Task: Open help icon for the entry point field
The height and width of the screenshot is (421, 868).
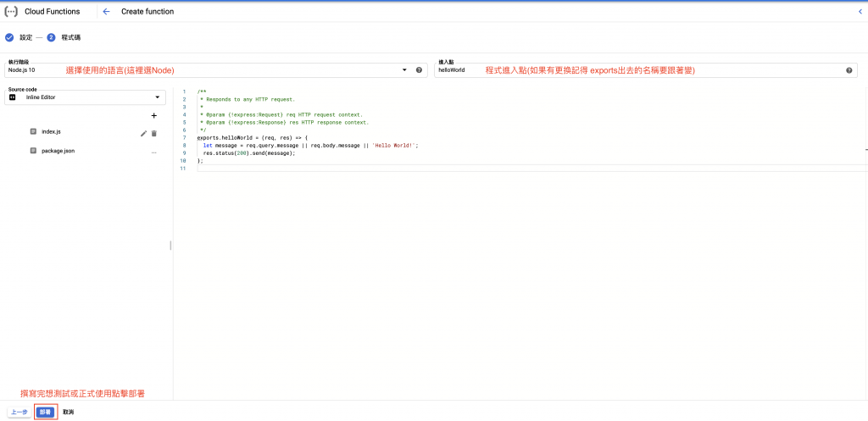Action: 849,70
